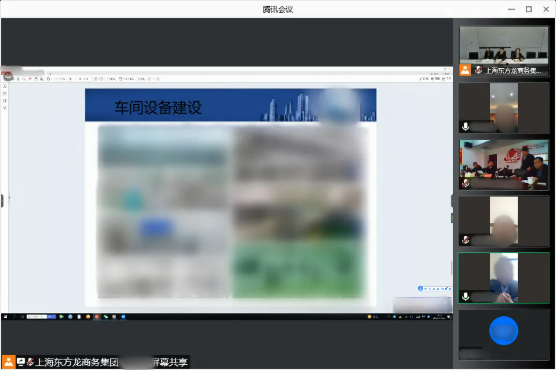Click the microphone icon on the active speaker tile

click(466, 297)
